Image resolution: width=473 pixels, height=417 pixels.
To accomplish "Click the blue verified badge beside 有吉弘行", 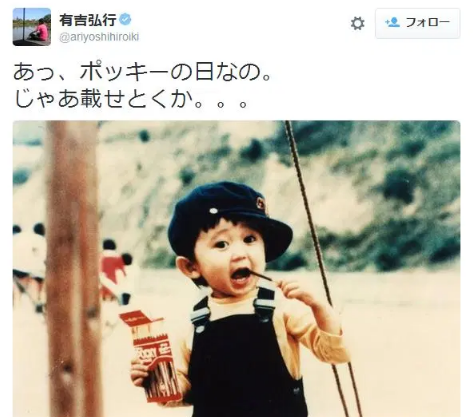I will [x=125, y=20].
